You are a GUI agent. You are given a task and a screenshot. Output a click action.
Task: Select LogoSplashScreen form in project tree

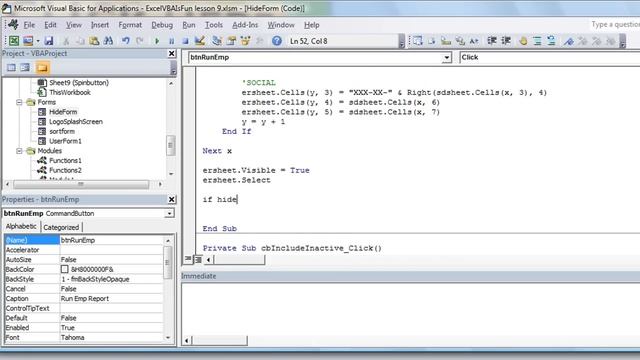tap(76, 122)
